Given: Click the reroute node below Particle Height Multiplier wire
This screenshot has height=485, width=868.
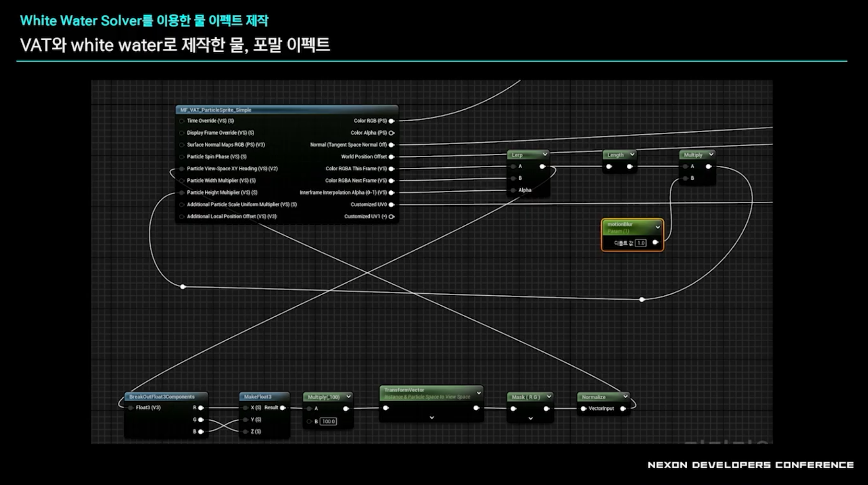Looking at the screenshot, I should (x=183, y=287).
